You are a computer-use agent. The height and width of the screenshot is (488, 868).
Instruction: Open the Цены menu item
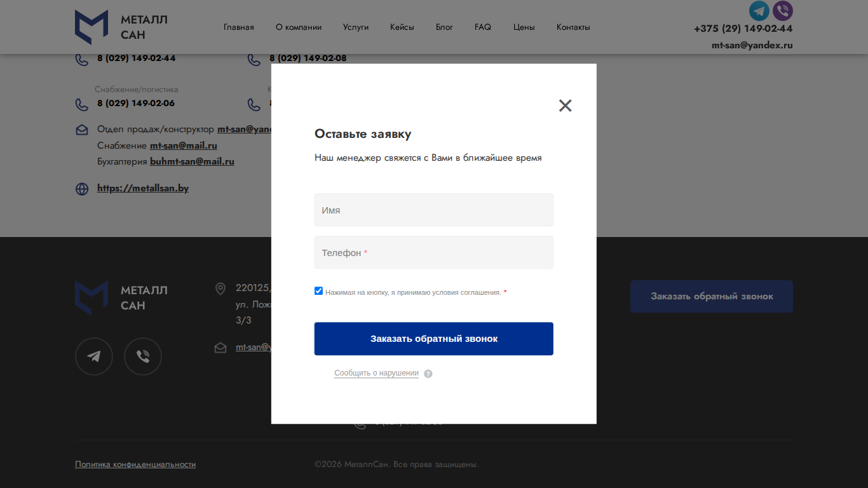click(524, 27)
